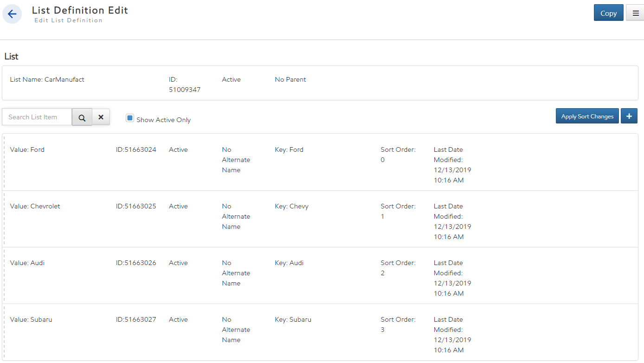Click the drag handle of Subaru row

point(4,332)
